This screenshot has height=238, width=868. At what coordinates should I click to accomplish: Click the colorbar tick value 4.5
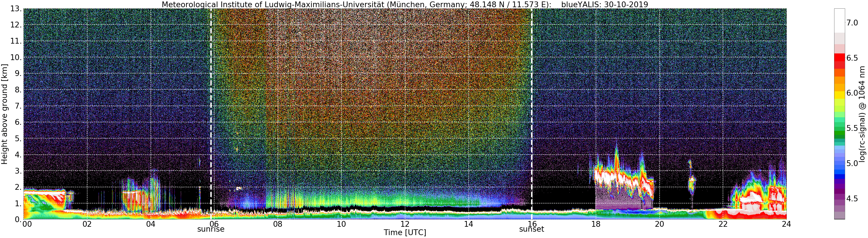click(x=852, y=199)
